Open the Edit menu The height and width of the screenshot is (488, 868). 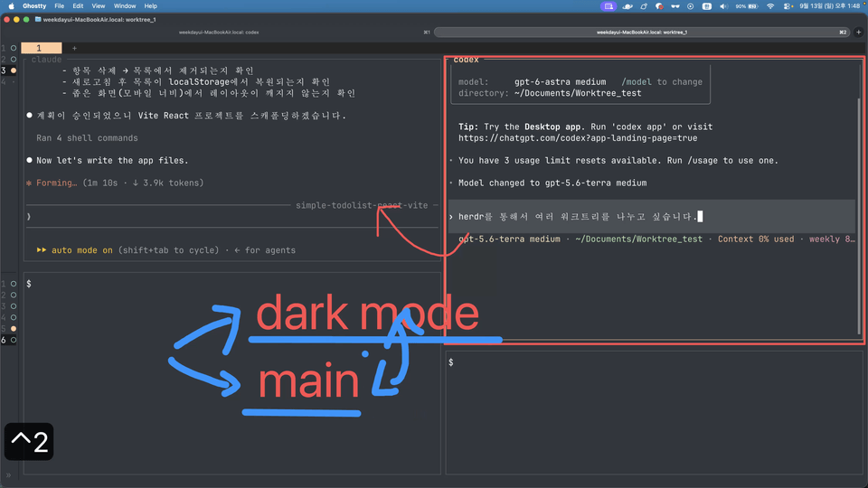78,6
